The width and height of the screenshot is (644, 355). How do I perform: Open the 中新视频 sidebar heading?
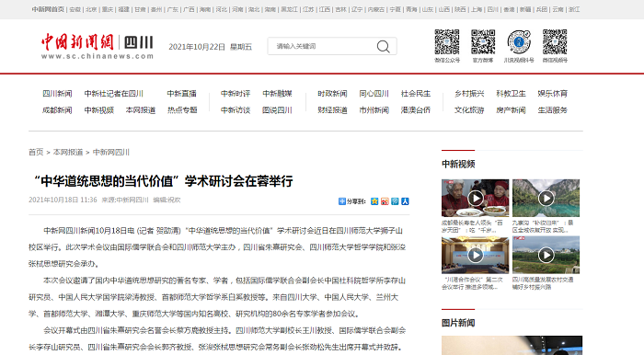pos(458,164)
